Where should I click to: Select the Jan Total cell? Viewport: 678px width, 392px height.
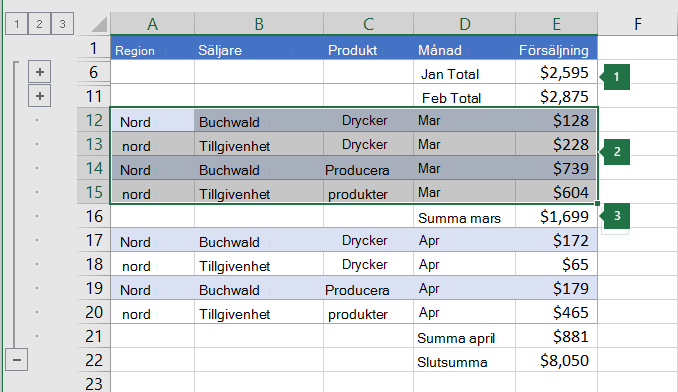pos(464,72)
